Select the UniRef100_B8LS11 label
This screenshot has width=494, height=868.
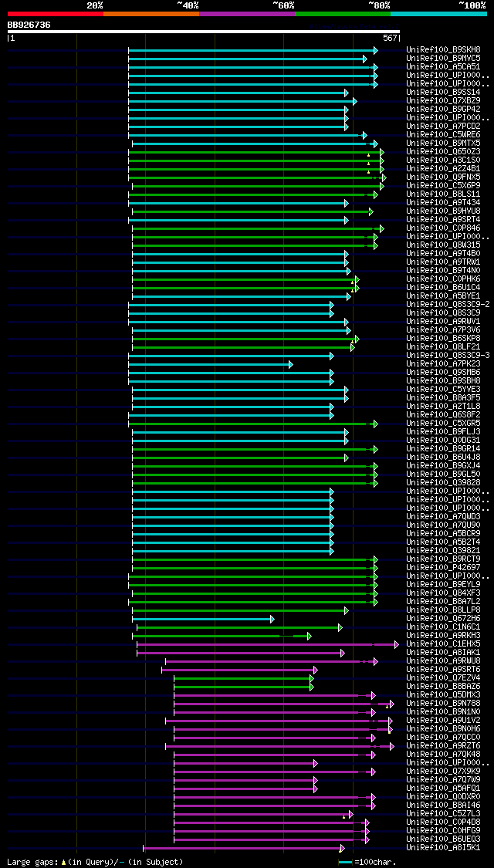click(x=443, y=194)
